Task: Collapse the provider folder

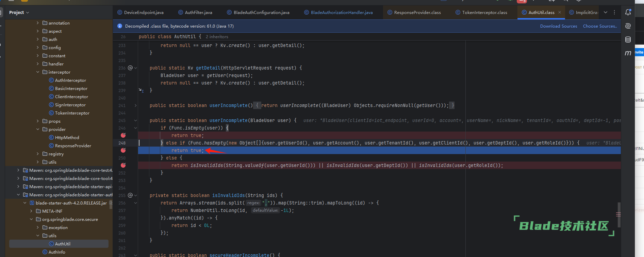Action: (x=38, y=129)
